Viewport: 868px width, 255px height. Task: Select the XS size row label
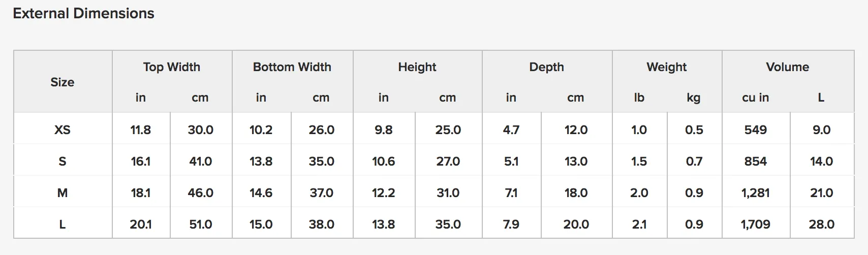pos(63,130)
